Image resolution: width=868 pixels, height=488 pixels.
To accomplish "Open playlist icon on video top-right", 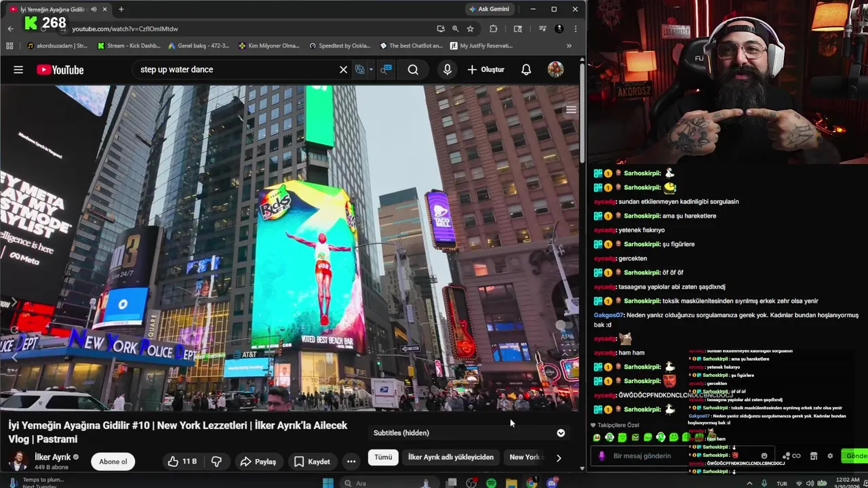I will 571,110.
